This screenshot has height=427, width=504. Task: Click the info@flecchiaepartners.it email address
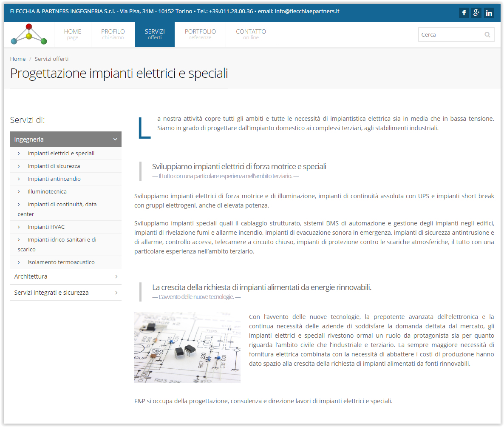click(307, 11)
